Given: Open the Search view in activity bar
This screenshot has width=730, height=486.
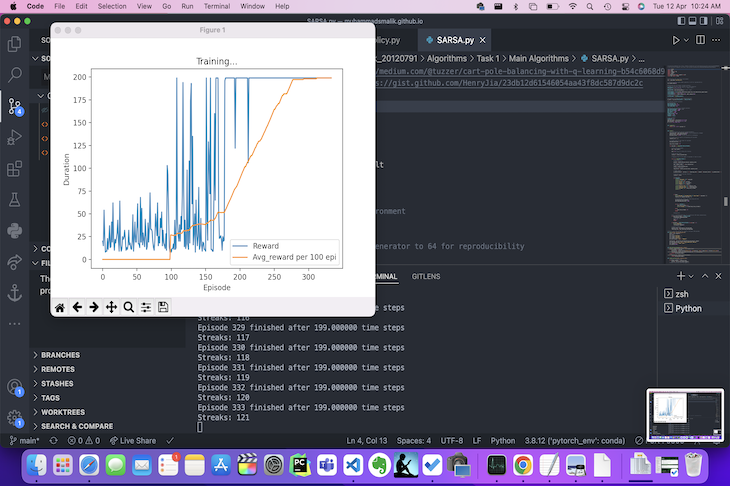Looking at the screenshot, I should coord(15,75).
